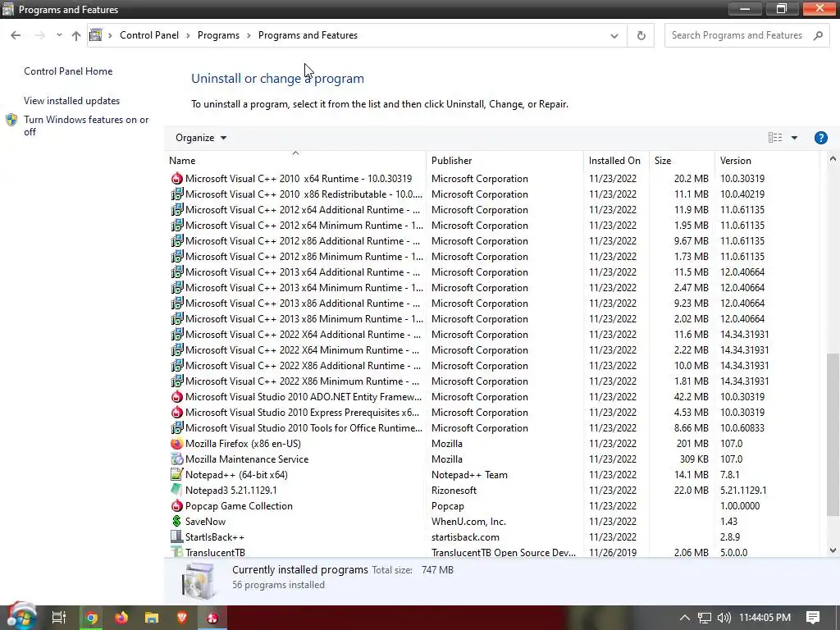Click the Rizonesoft publisher cell
The image size is (840, 630).
(454, 491)
